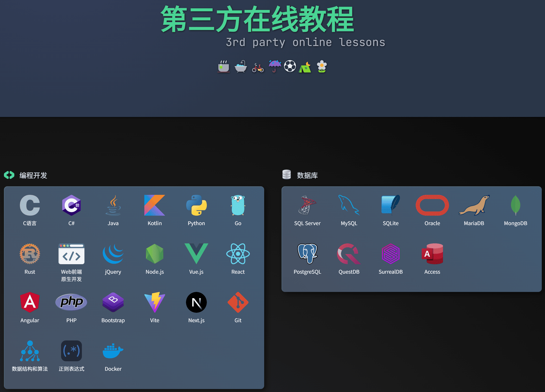Screen dimensions: 545x392
Task: Open the MariaDB seal icon
Action: (x=474, y=205)
